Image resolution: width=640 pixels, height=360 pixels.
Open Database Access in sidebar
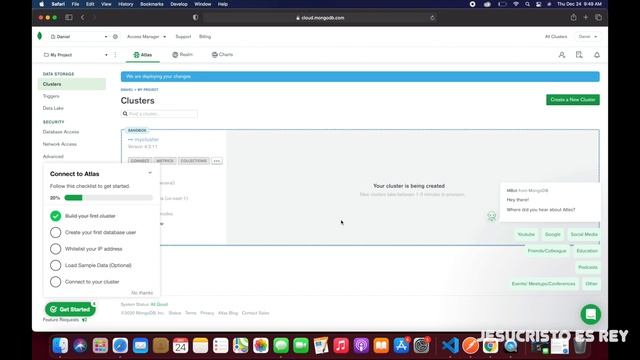61,132
